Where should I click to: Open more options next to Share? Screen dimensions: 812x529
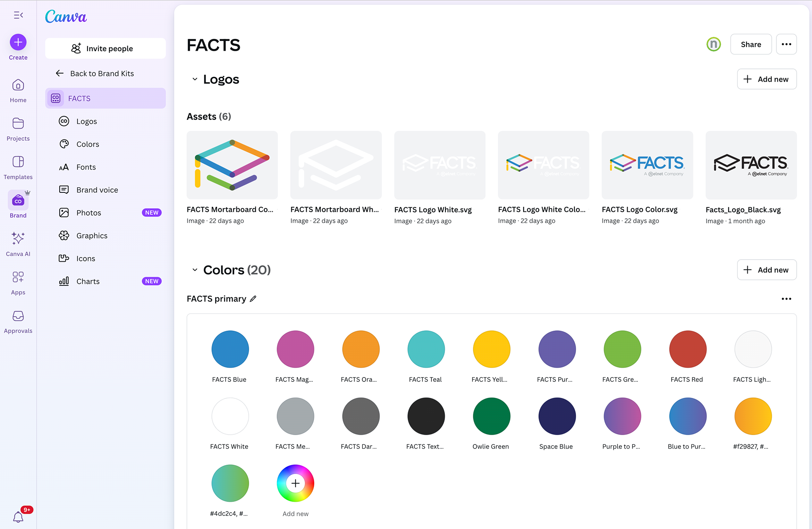pyautogui.click(x=787, y=44)
